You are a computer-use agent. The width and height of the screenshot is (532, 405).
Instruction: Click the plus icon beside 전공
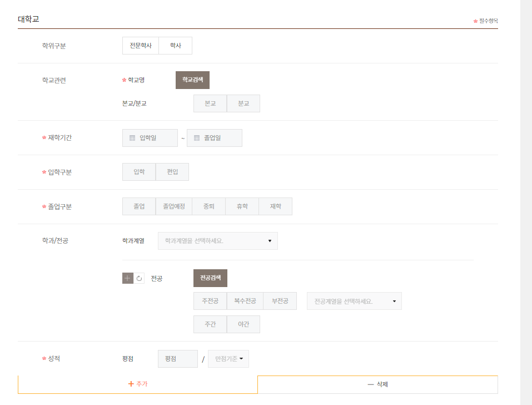127,278
